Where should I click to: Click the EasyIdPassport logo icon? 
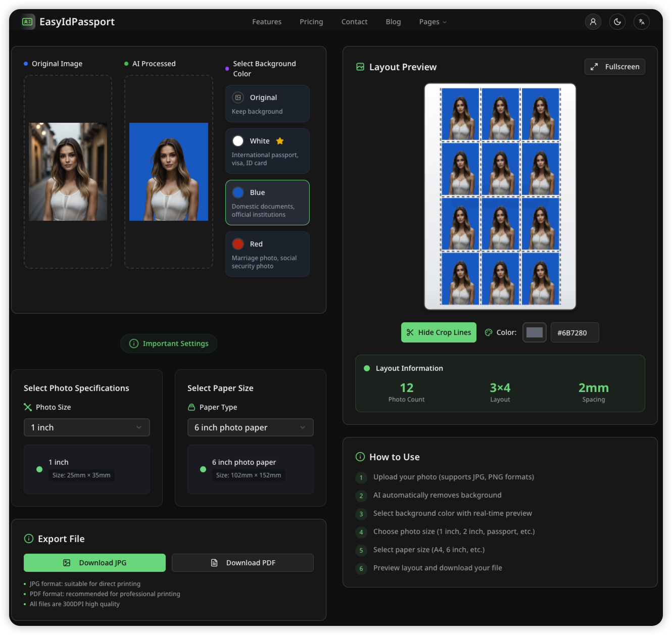(x=28, y=22)
